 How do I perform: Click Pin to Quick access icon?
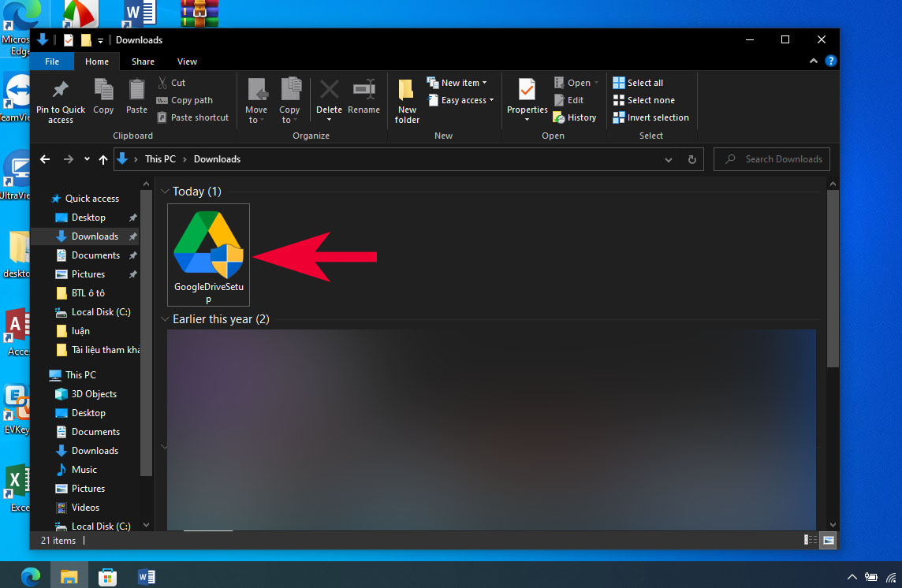pyautogui.click(x=61, y=90)
